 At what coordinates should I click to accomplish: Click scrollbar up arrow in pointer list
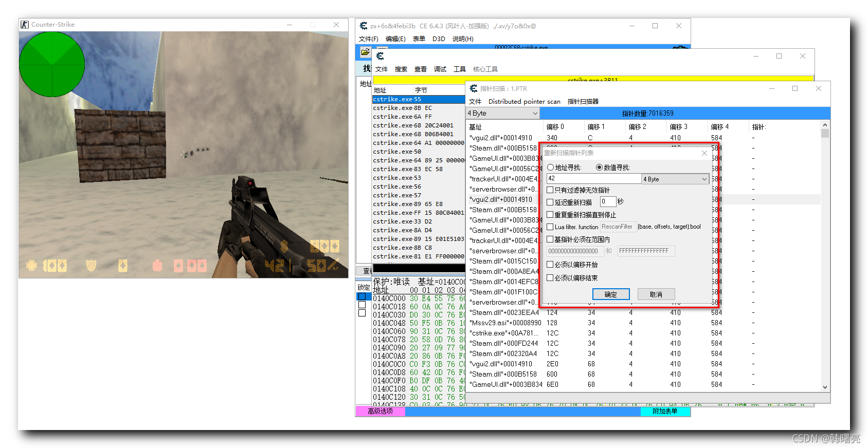825,125
